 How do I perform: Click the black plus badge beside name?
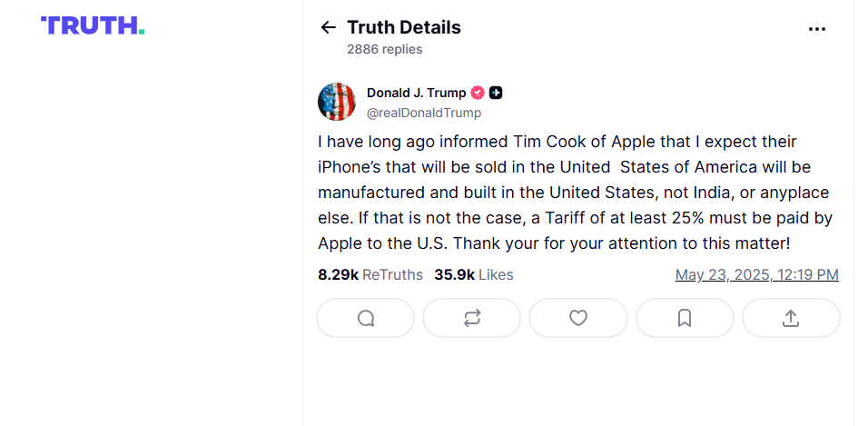[496, 93]
